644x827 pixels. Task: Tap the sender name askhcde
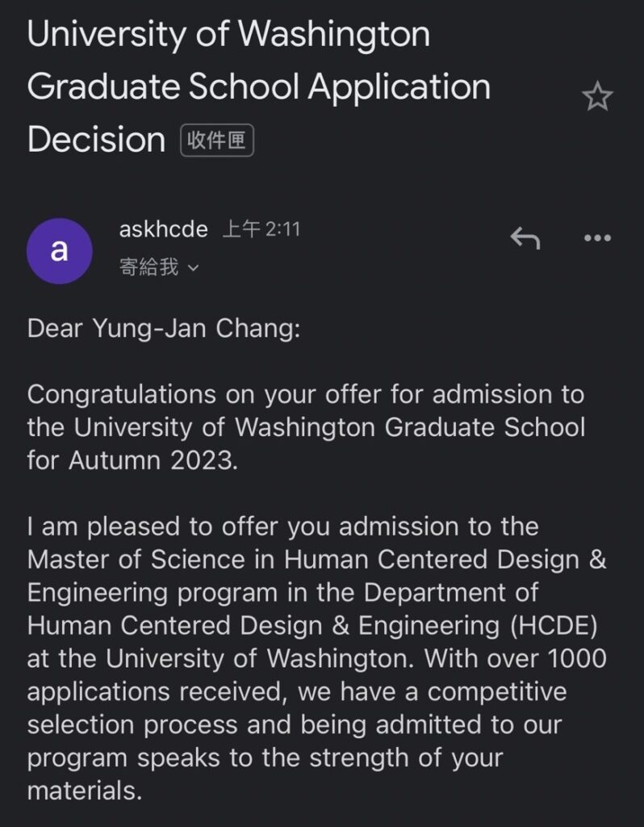tap(163, 229)
